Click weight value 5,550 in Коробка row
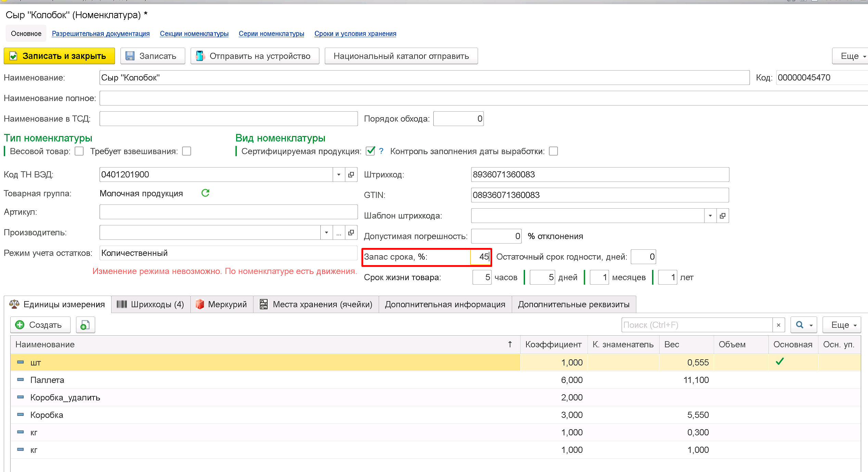This screenshot has width=868, height=472. [698, 415]
